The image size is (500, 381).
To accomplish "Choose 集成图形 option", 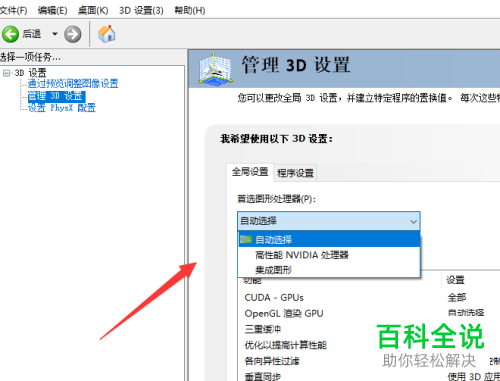I will click(x=329, y=270).
